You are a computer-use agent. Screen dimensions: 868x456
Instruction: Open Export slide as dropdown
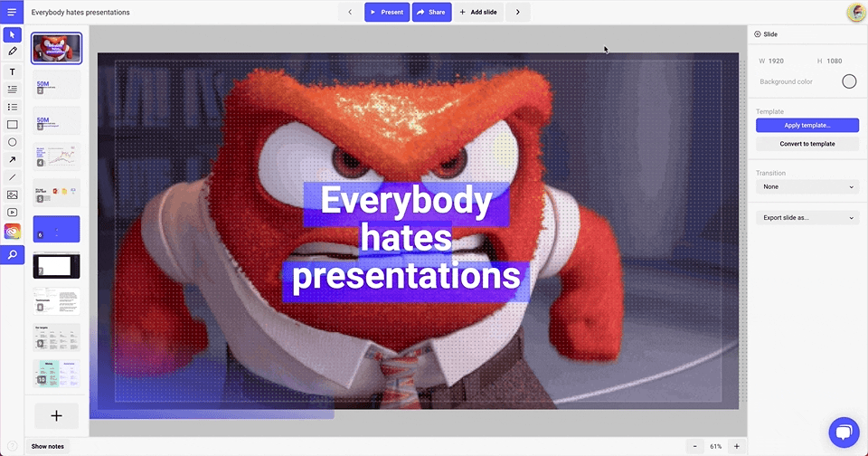807,218
